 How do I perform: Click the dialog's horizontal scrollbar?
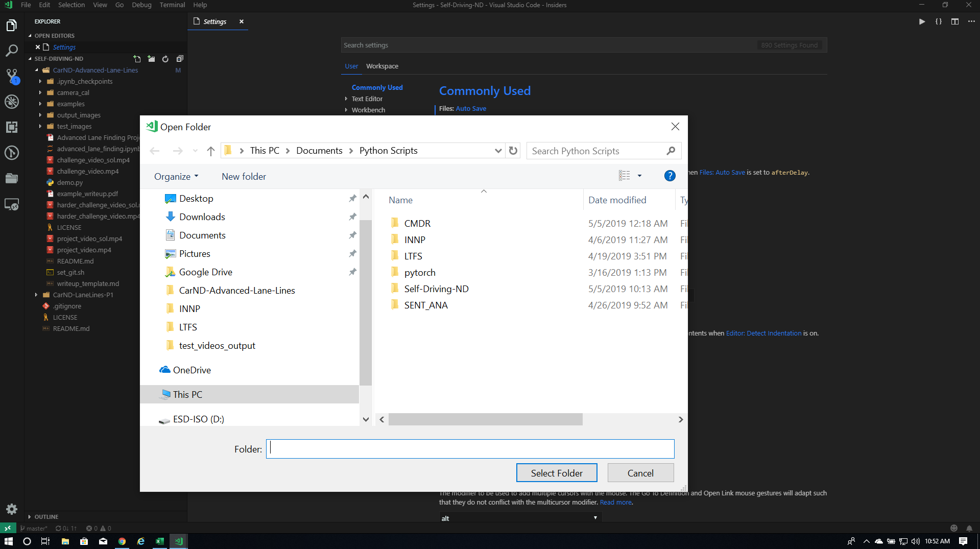(485, 419)
